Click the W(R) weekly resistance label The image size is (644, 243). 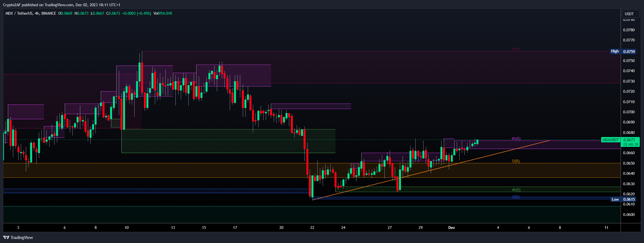516,49
